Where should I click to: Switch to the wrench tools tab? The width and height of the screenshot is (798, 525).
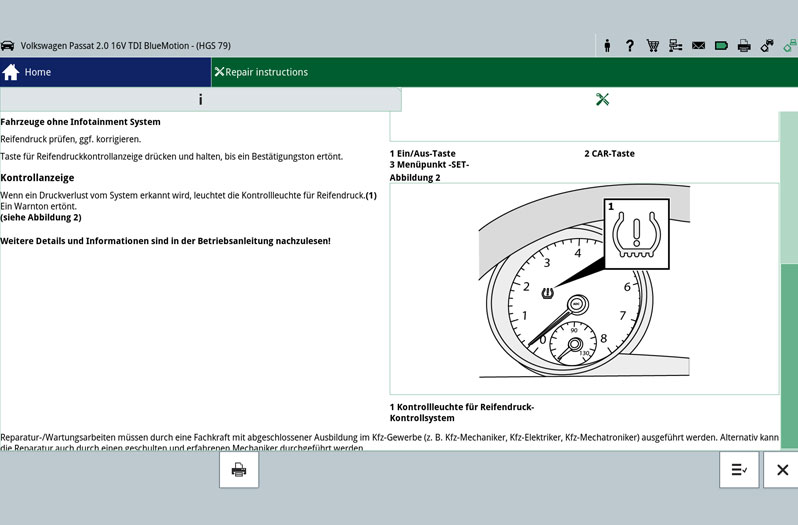601,99
